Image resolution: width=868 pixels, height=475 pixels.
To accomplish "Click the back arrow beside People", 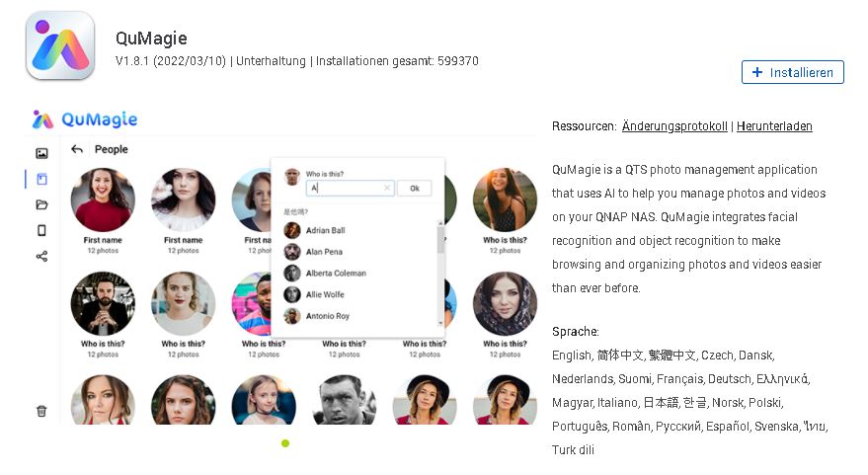I will [77, 149].
